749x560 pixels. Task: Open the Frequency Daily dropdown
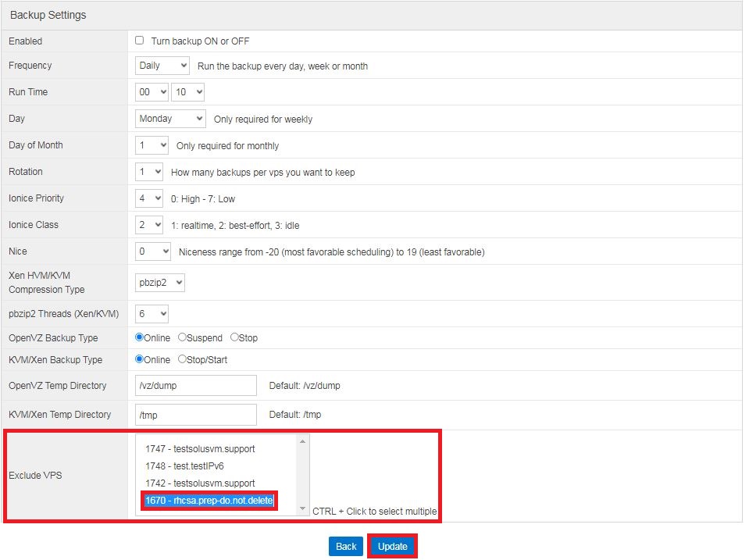point(162,66)
